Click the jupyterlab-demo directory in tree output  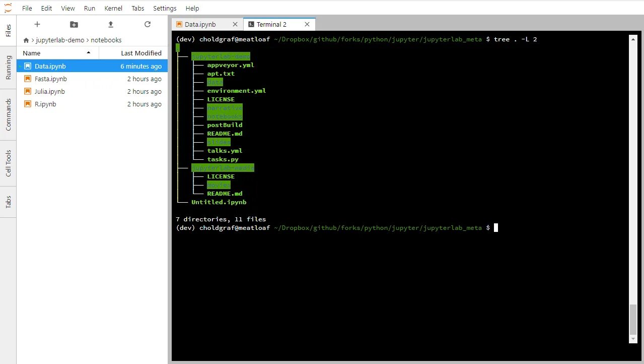click(221, 56)
